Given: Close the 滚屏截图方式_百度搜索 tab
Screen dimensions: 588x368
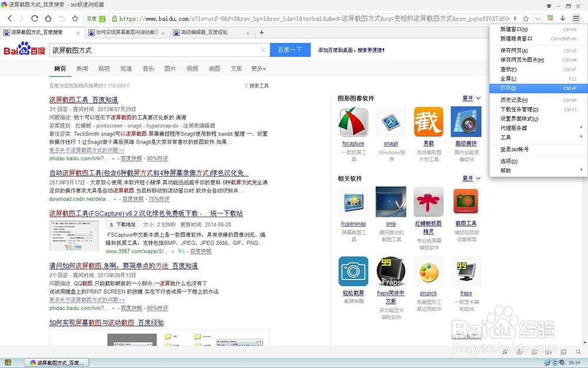Looking at the screenshot, I should coord(78,33).
